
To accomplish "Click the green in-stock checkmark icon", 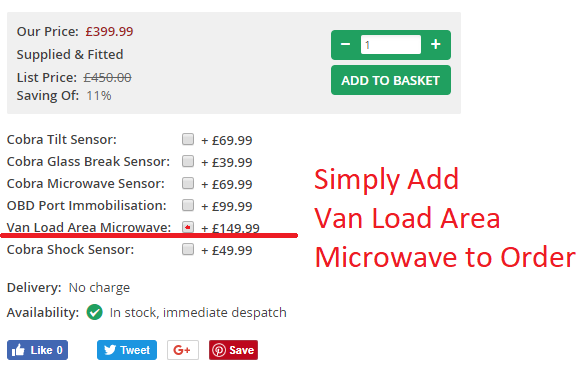I will click(x=94, y=312).
